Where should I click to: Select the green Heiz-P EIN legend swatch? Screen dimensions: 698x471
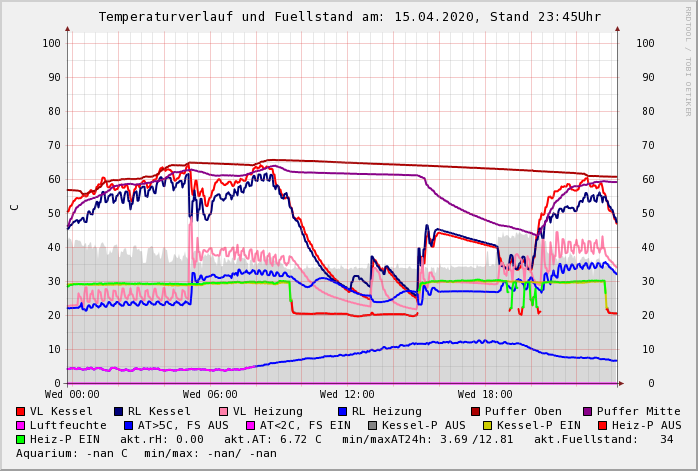pos(21,439)
